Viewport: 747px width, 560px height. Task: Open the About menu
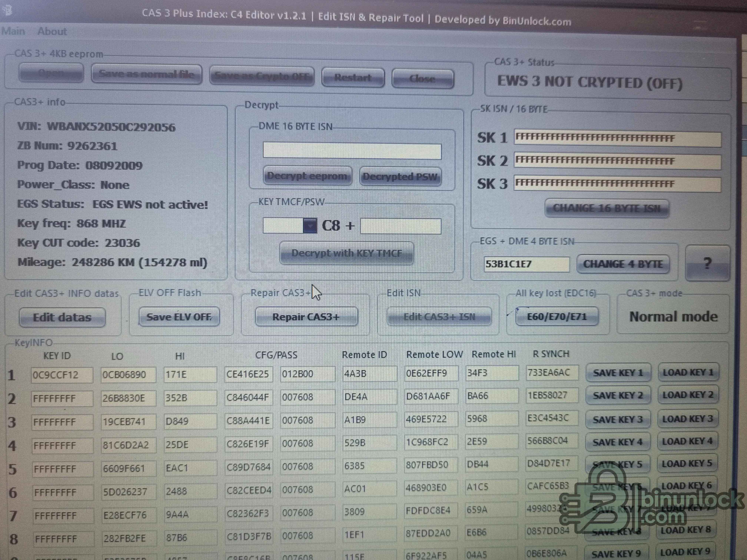(52, 31)
